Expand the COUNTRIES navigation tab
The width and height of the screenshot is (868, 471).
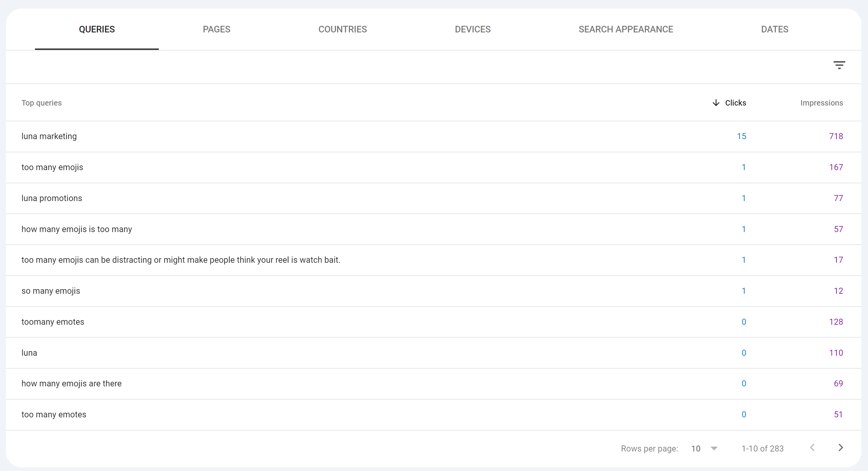tap(343, 29)
